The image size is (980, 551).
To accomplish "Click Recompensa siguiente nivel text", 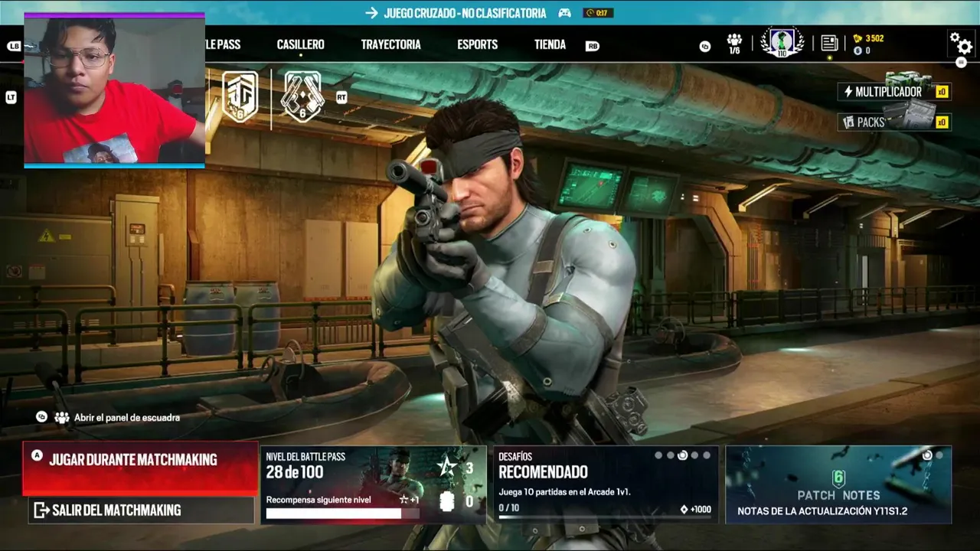I will pos(318,500).
